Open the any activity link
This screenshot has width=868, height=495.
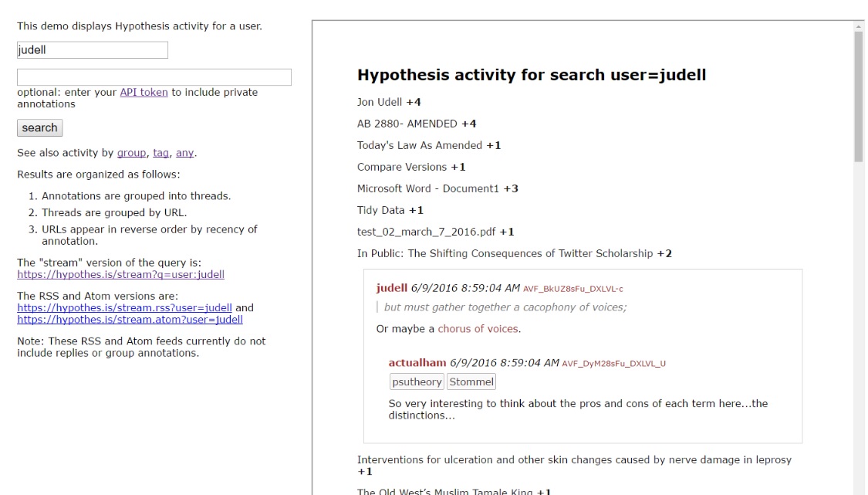pos(185,152)
